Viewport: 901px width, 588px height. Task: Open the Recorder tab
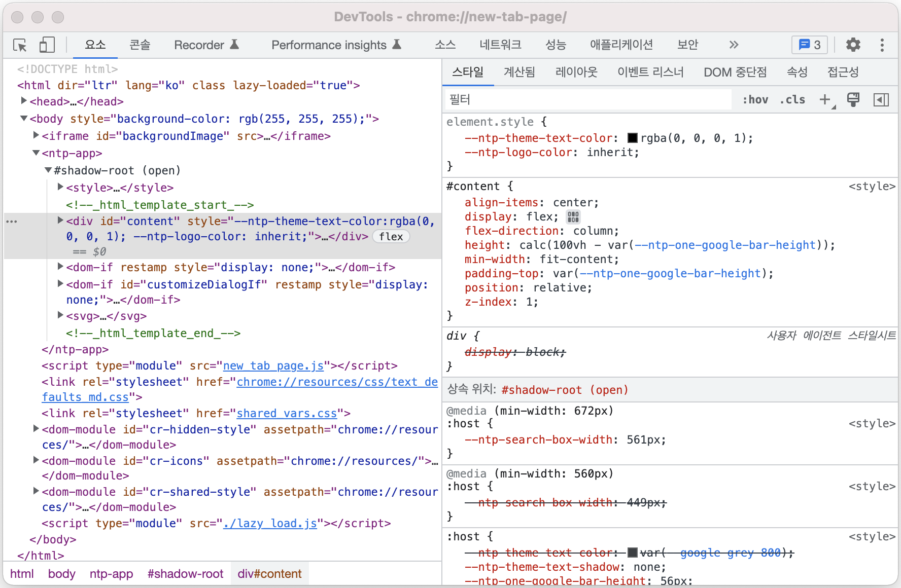click(x=206, y=45)
